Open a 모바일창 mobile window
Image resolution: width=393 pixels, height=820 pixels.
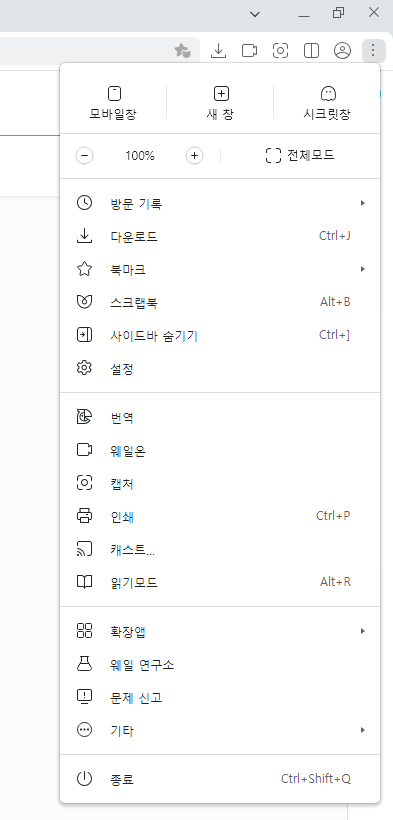[114, 104]
